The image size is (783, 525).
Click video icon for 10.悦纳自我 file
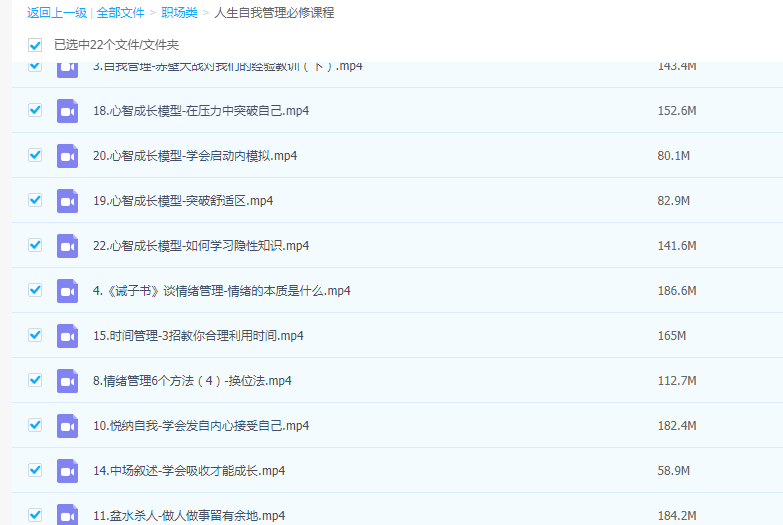[x=67, y=426]
